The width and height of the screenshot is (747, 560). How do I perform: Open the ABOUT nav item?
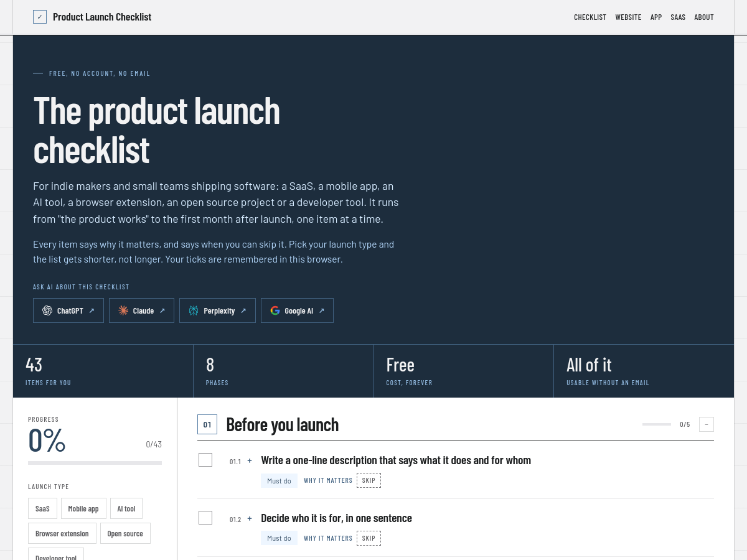[x=704, y=17]
